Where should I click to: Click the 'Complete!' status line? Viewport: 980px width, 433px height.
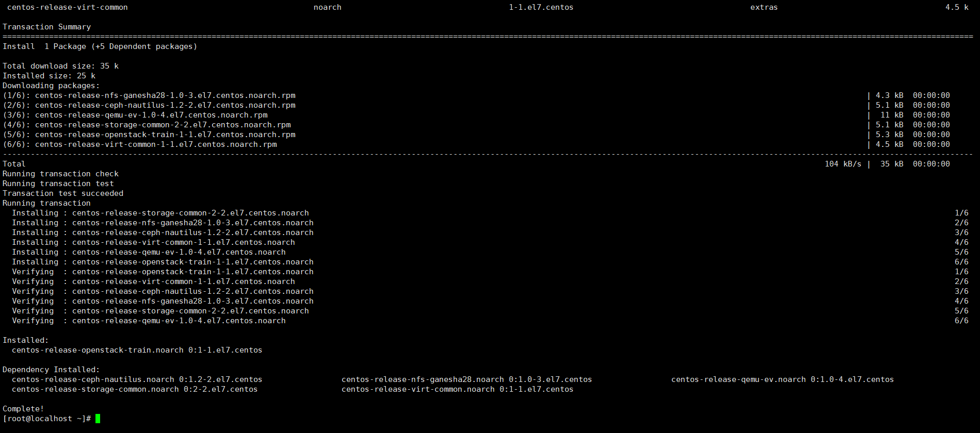pos(23,409)
